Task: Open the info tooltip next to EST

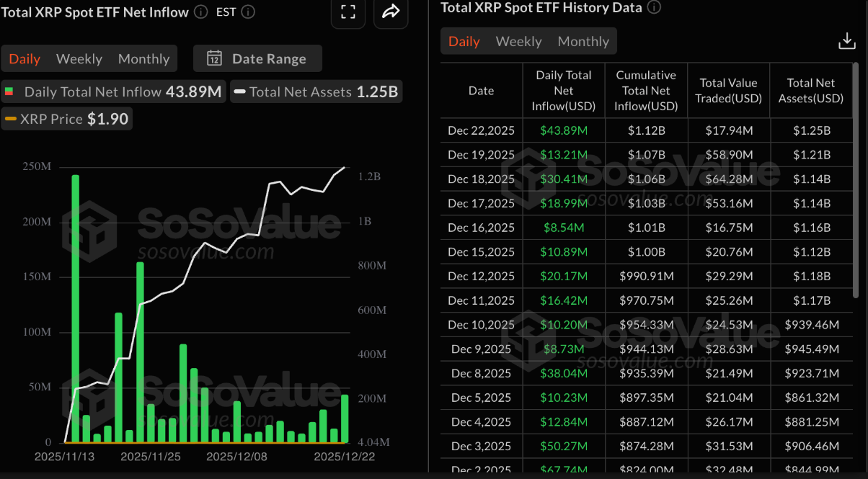Action: click(x=247, y=12)
